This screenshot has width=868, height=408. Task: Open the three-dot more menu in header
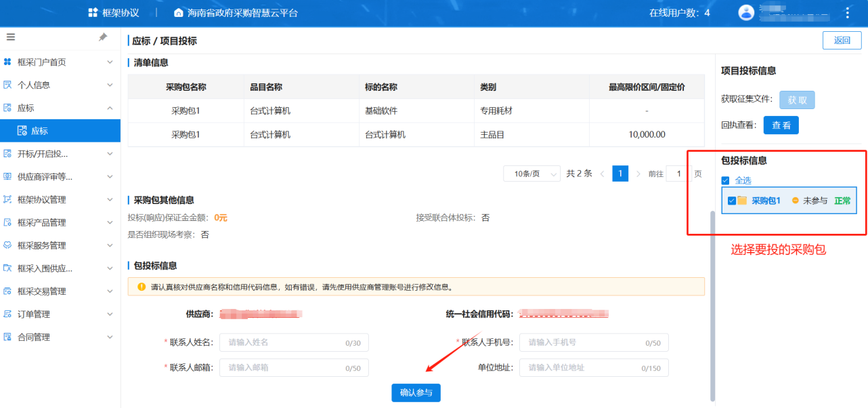click(848, 12)
